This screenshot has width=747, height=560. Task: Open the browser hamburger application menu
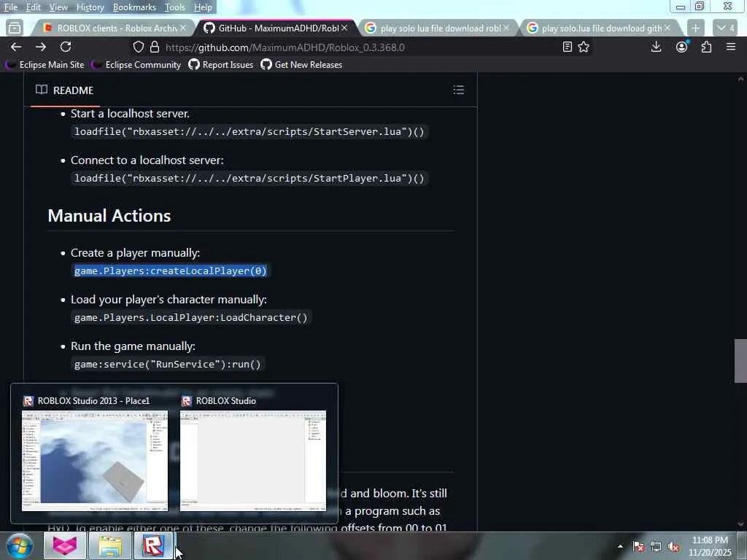pyautogui.click(x=731, y=47)
